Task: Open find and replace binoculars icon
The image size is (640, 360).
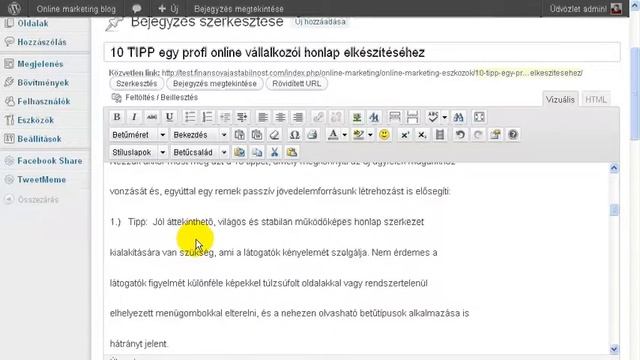Action: pyautogui.click(x=459, y=117)
